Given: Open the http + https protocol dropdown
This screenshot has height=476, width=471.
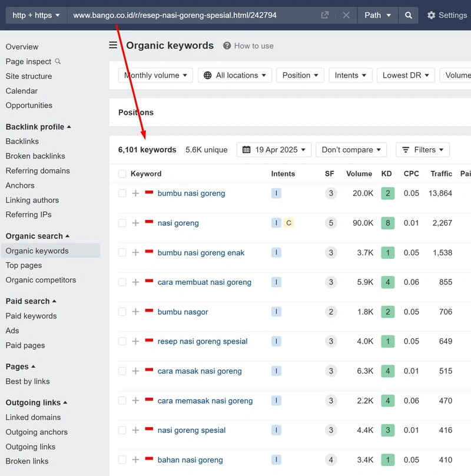Looking at the screenshot, I should (36, 15).
